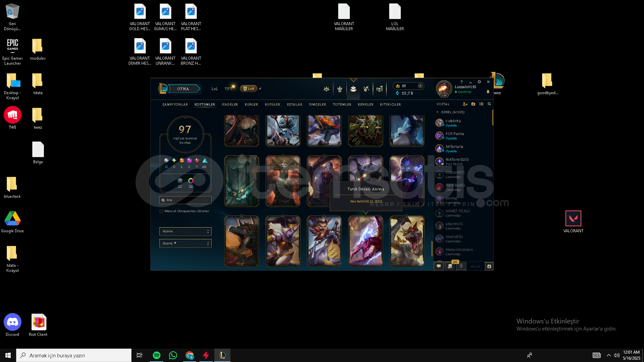Click the bug report icon
This screenshot has height=362, width=644.
tap(489, 266)
